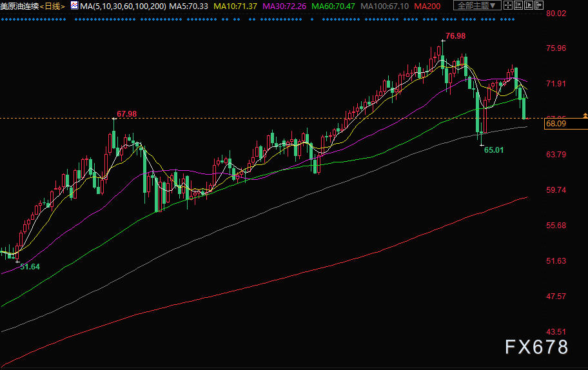
Task: Click the 67.98 peak price label
Action: click(127, 114)
